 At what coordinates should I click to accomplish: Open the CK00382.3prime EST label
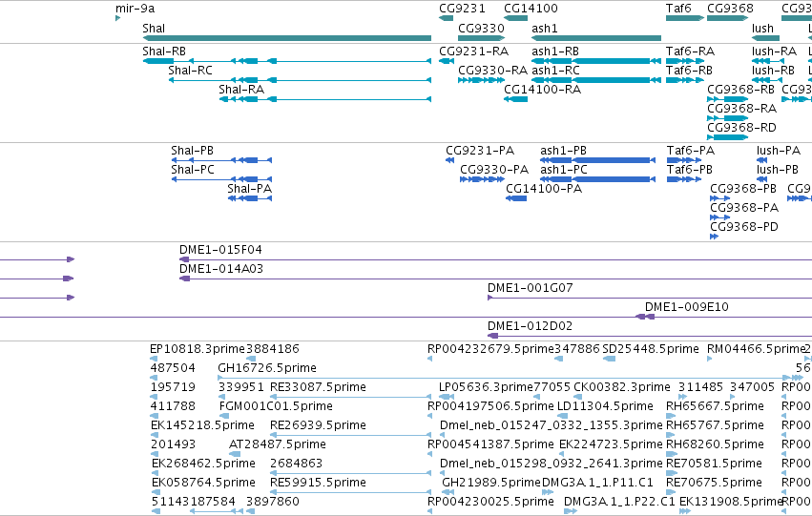622,387
